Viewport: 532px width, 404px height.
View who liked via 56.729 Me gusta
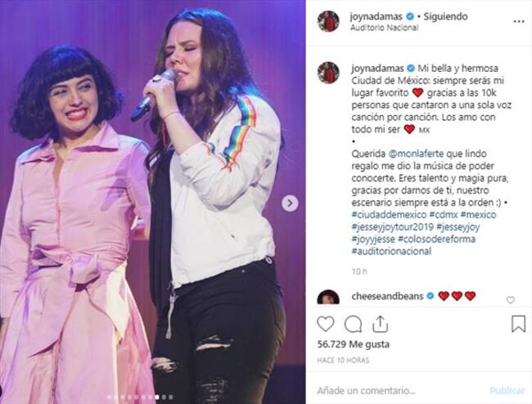(354, 344)
